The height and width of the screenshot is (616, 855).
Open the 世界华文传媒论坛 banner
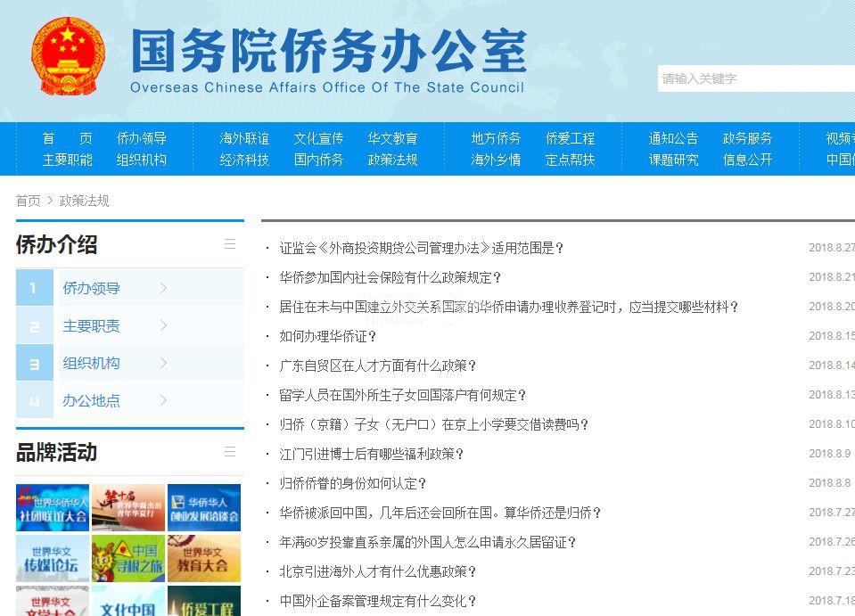pyautogui.click(x=53, y=558)
